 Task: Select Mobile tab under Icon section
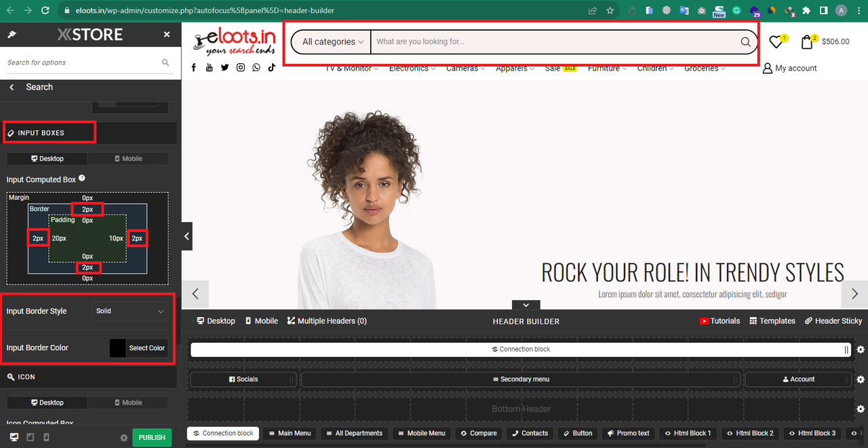coord(127,403)
